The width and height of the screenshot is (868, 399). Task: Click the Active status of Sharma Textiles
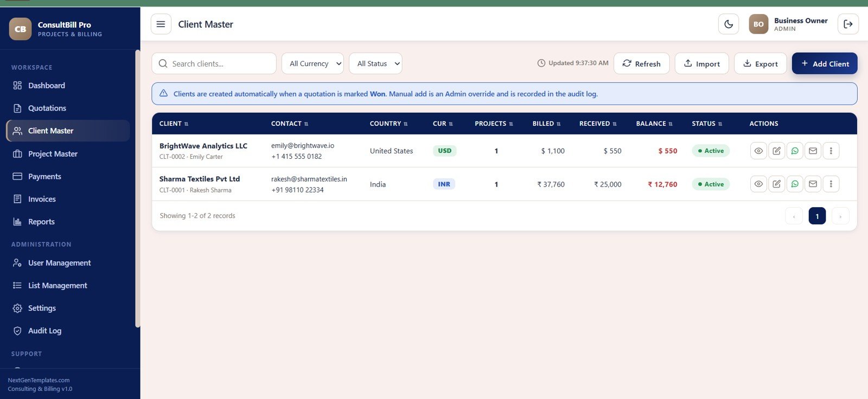pyautogui.click(x=711, y=184)
